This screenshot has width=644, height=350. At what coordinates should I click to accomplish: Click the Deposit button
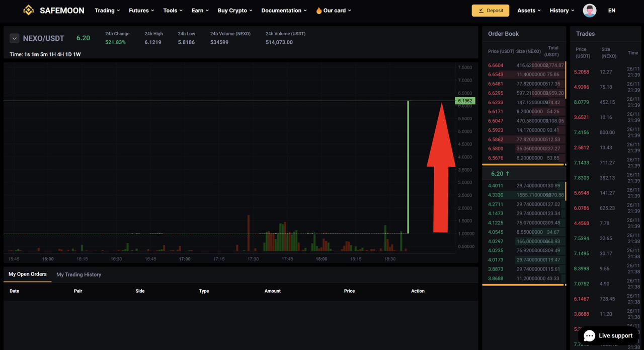(x=491, y=10)
